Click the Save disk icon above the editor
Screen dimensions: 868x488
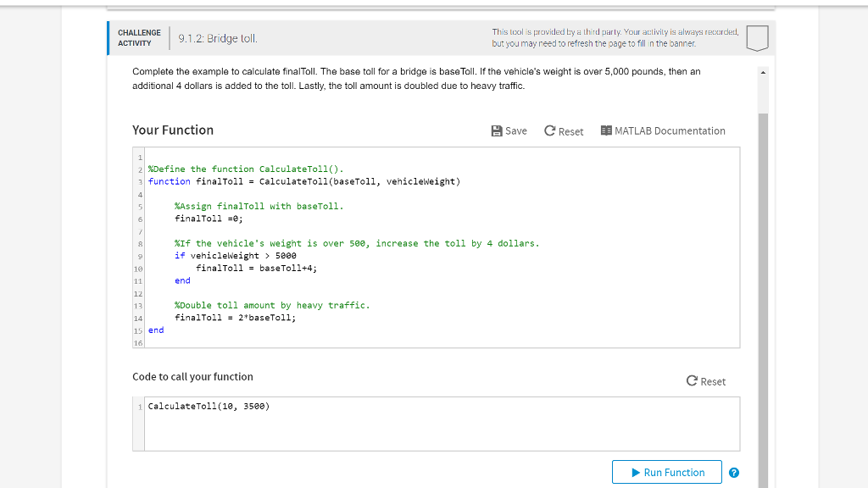[499, 130]
